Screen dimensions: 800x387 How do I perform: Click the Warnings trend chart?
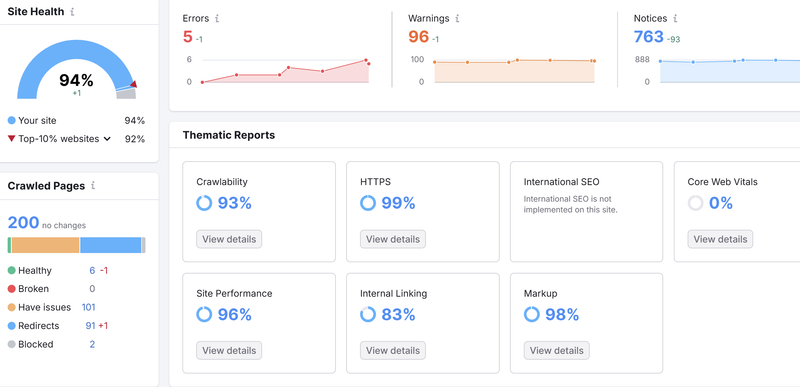(514, 70)
